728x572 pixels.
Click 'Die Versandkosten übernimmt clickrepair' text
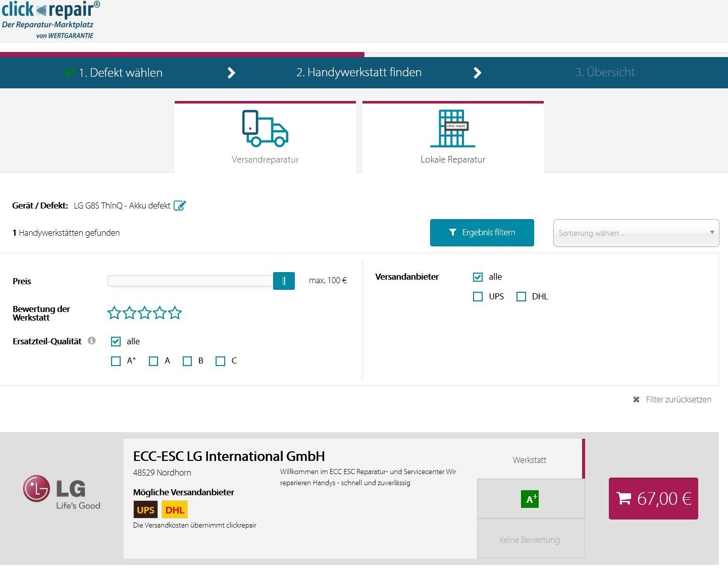[195, 525]
